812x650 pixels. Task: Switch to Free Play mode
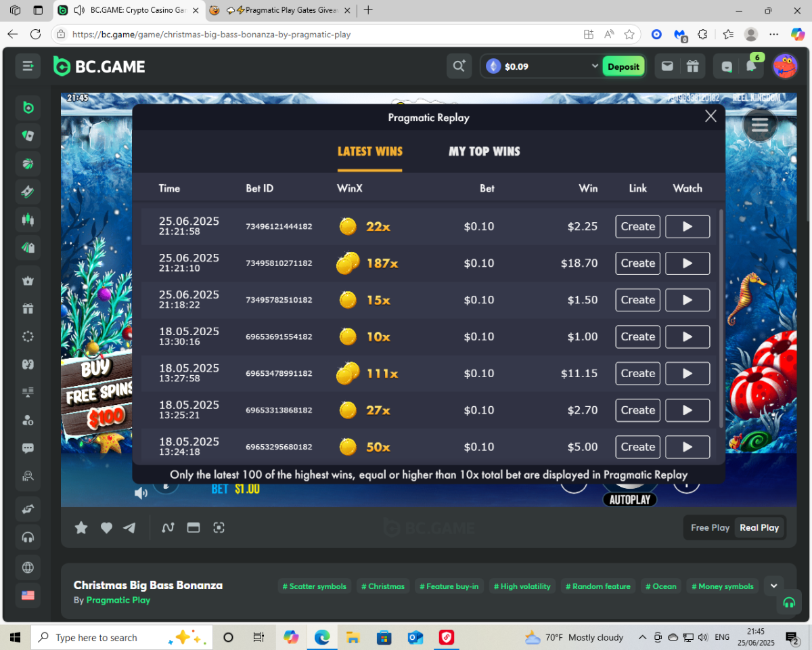point(710,527)
